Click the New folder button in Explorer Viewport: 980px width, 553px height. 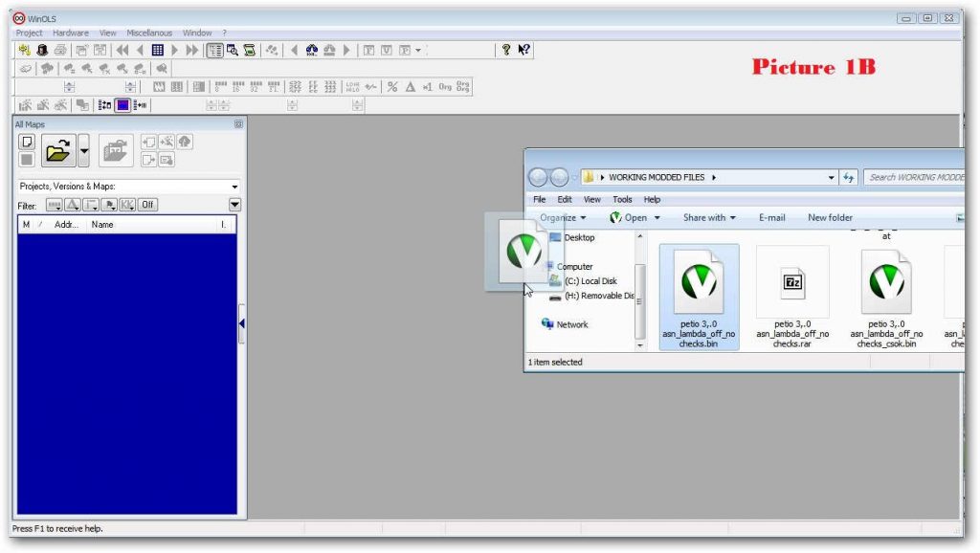point(829,217)
